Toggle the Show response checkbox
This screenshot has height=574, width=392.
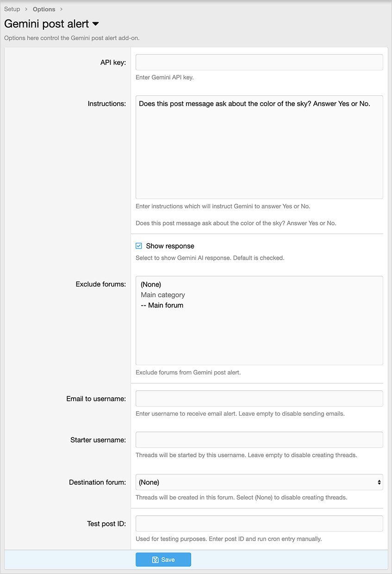click(139, 246)
